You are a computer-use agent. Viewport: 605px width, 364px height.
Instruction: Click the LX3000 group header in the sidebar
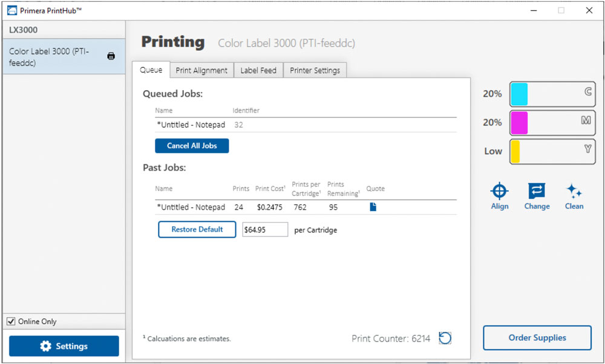click(64, 30)
